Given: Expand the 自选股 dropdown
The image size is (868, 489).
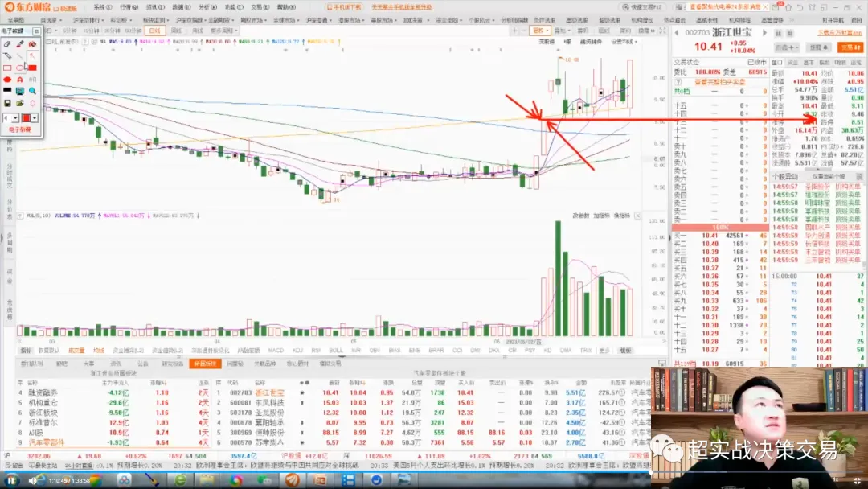Looking at the screenshot, I should (51, 20).
